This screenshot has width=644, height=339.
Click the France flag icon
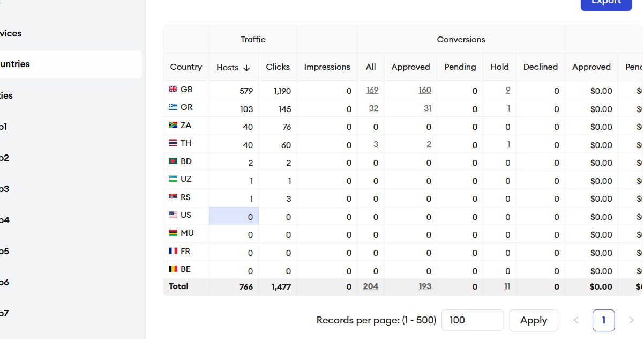[173, 251]
